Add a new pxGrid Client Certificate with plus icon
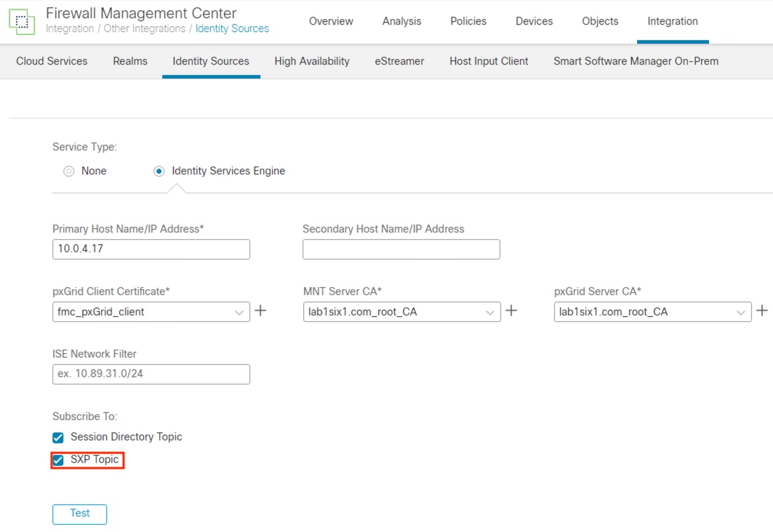 click(x=261, y=311)
